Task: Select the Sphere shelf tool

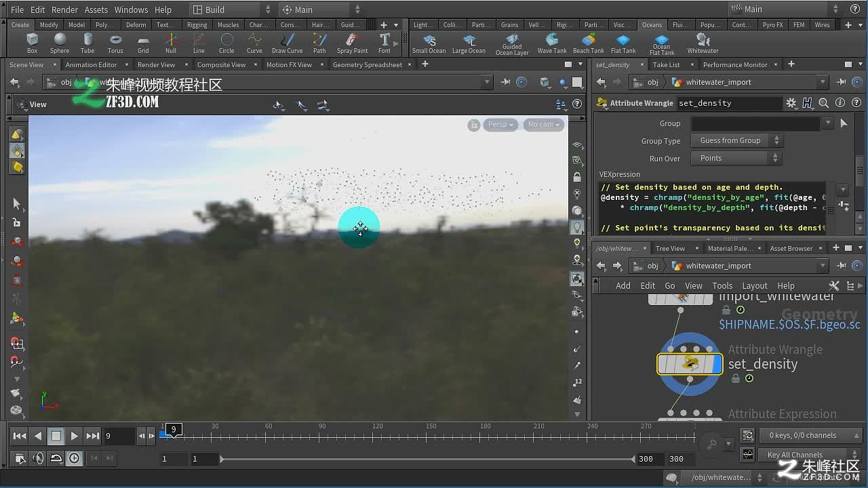Action: tap(60, 43)
